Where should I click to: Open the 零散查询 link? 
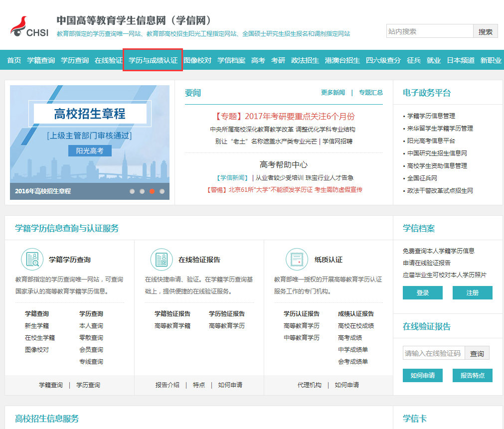tap(91, 338)
